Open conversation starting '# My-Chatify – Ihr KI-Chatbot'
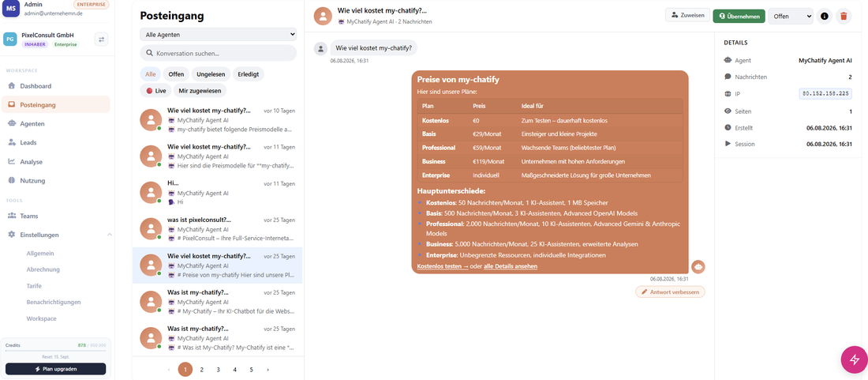 [218, 302]
